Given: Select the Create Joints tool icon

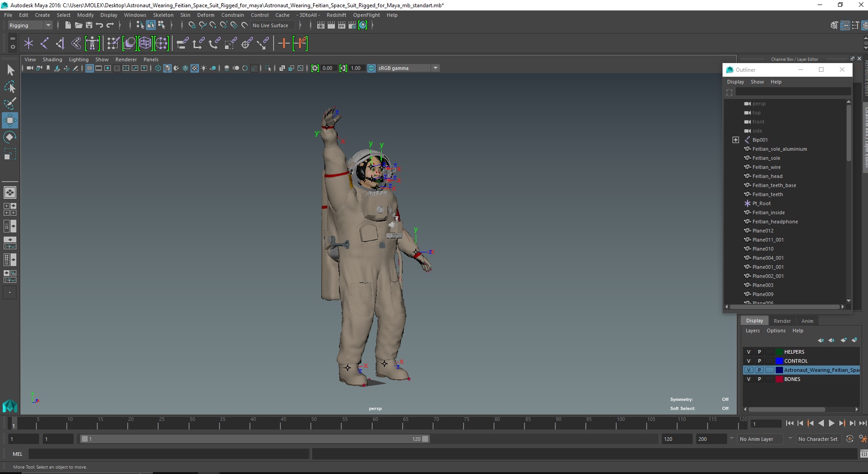Looking at the screenshot, I should pos(45,43).
